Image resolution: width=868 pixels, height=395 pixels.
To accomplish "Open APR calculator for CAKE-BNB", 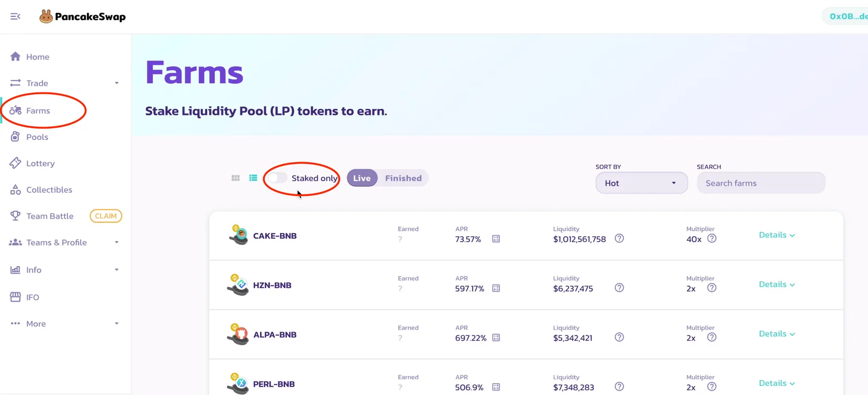I will 496,239.
